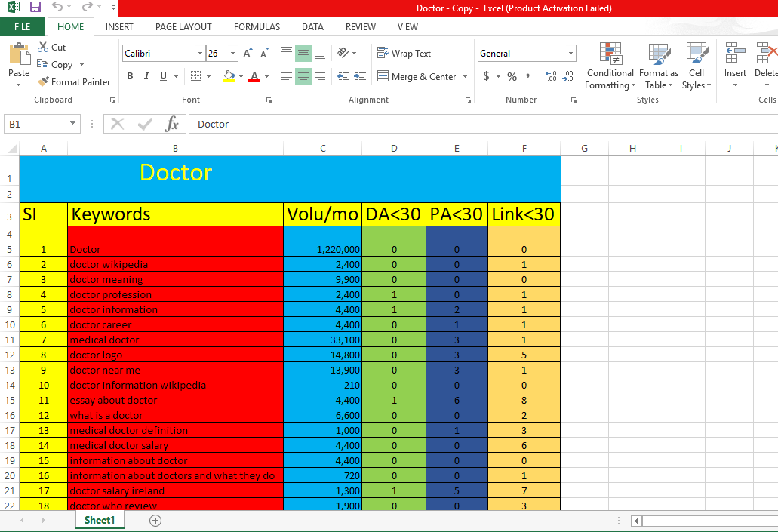Expand the font name Calibri dropdown
The width and height of the screenshot is (778, 532).
200,54
